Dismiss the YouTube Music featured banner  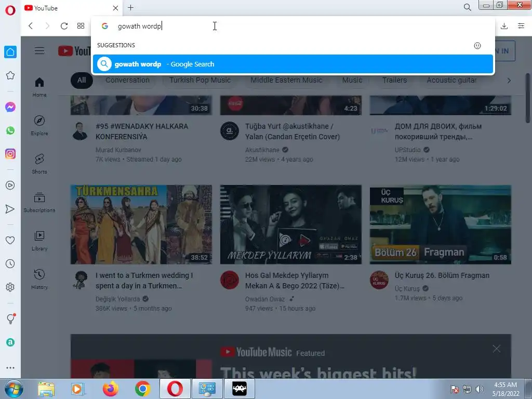pos(496,349)
